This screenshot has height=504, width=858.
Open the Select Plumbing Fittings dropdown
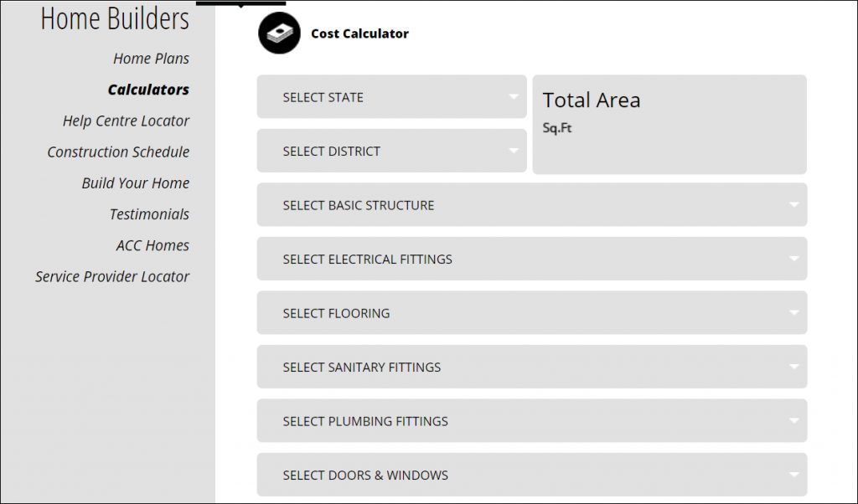click(531, 421)
